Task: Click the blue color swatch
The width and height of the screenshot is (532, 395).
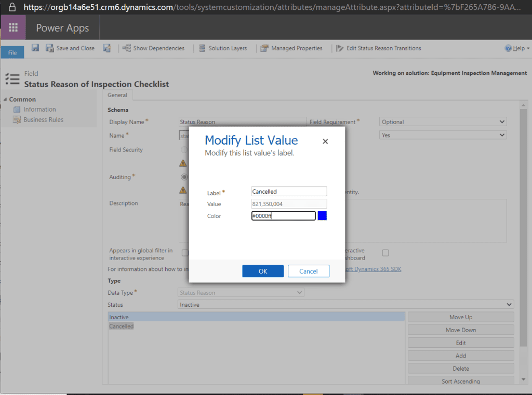Action: click(x=322, y=216)
